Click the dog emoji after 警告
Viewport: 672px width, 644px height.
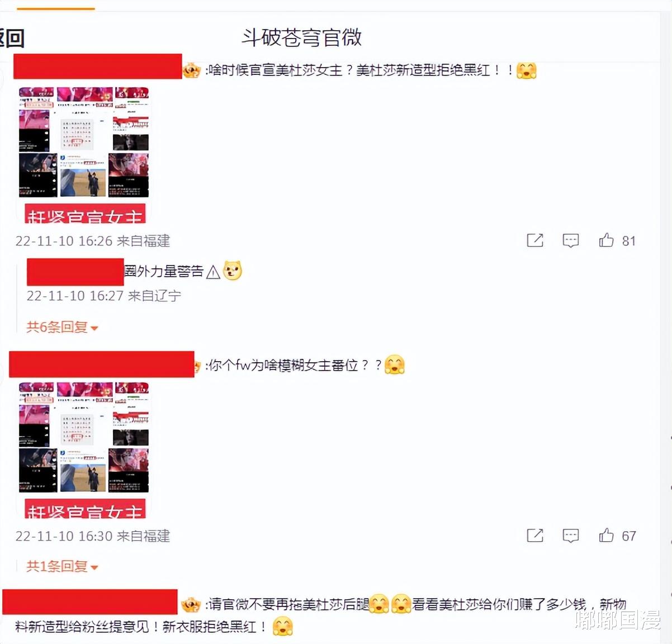coord(233,271)
